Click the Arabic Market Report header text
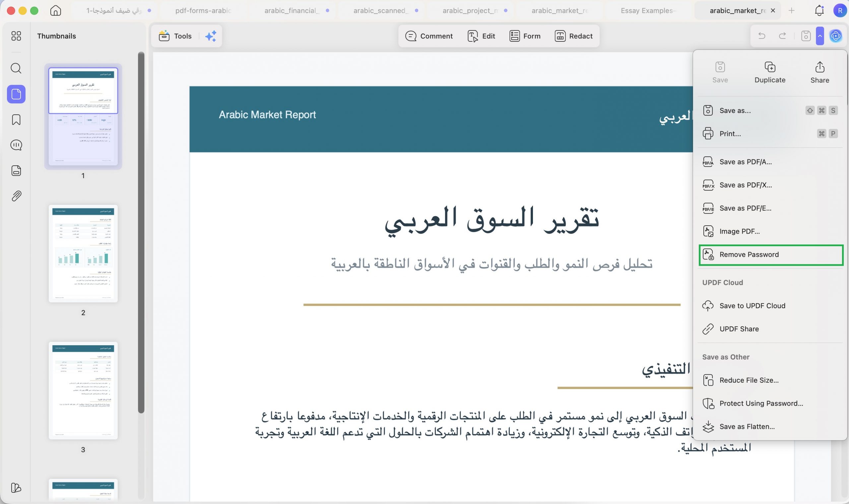The image size is (849, 504). click(267, 115)
